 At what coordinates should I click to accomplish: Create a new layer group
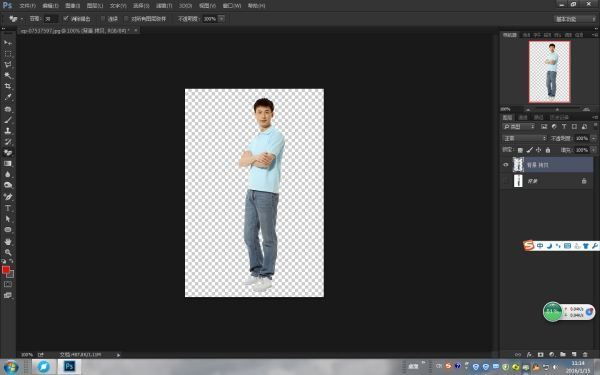[562, 355]
